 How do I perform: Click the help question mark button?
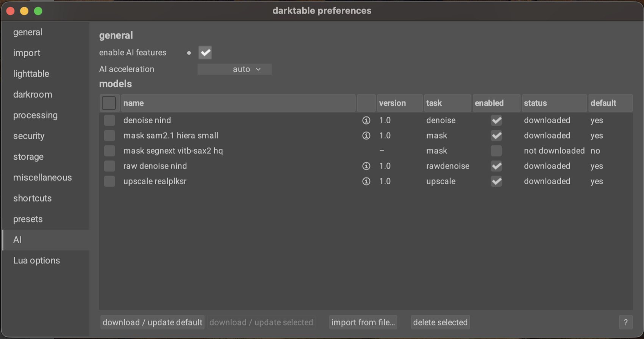(625, 322)
